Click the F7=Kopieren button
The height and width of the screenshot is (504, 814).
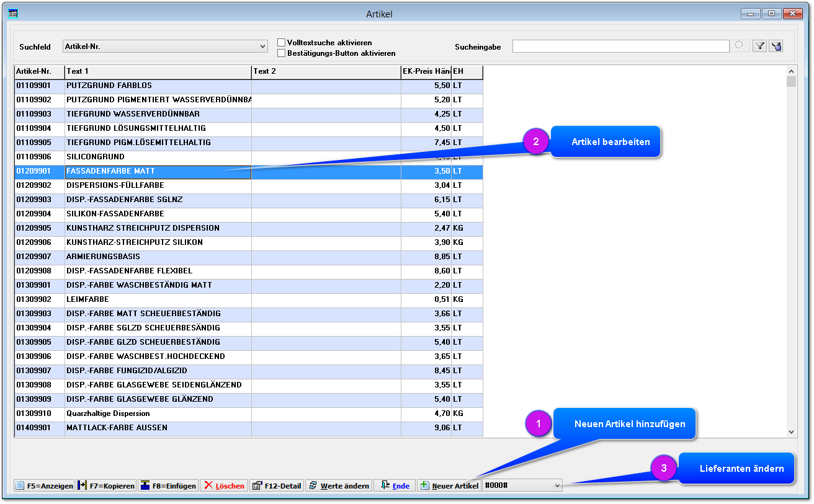[106, 486]
